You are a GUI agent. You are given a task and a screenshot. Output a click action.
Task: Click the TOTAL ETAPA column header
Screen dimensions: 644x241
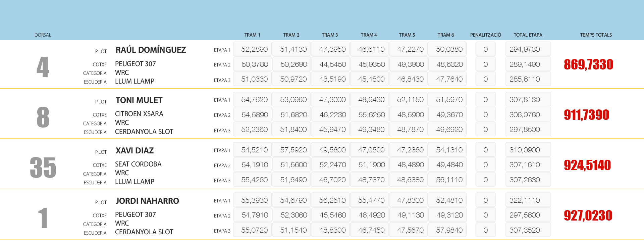tap(528, 35)
